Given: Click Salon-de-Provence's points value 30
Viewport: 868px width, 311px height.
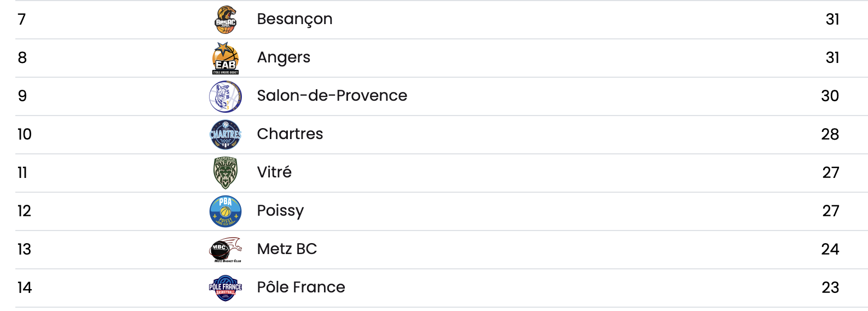Looking at the screenshot, I should pos(830,96).
